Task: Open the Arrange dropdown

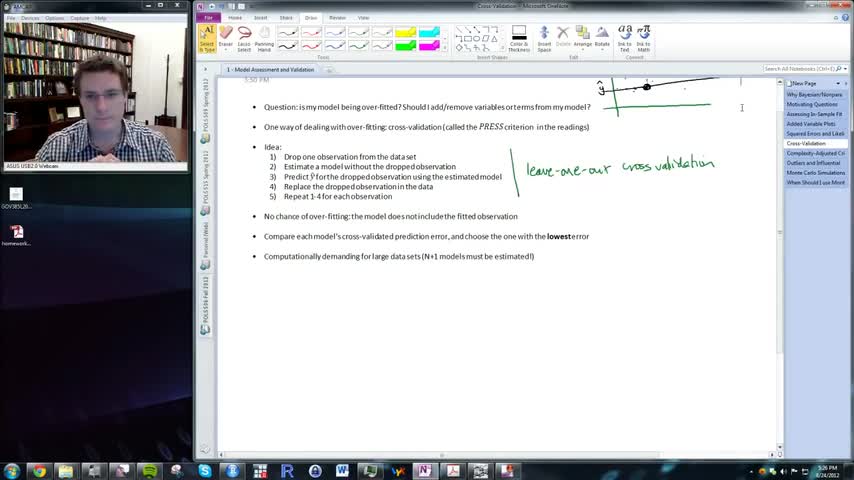Action: (x=582, y=38)
